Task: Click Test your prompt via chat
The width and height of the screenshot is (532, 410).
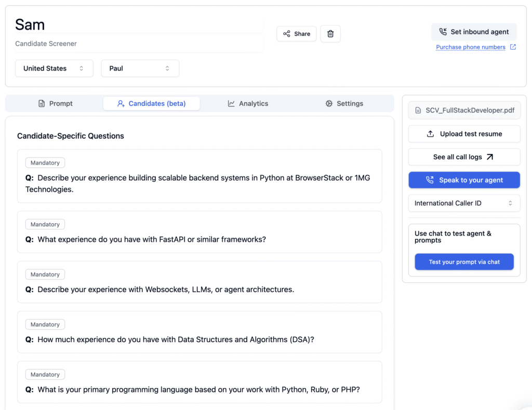Action: coord(464,262)
